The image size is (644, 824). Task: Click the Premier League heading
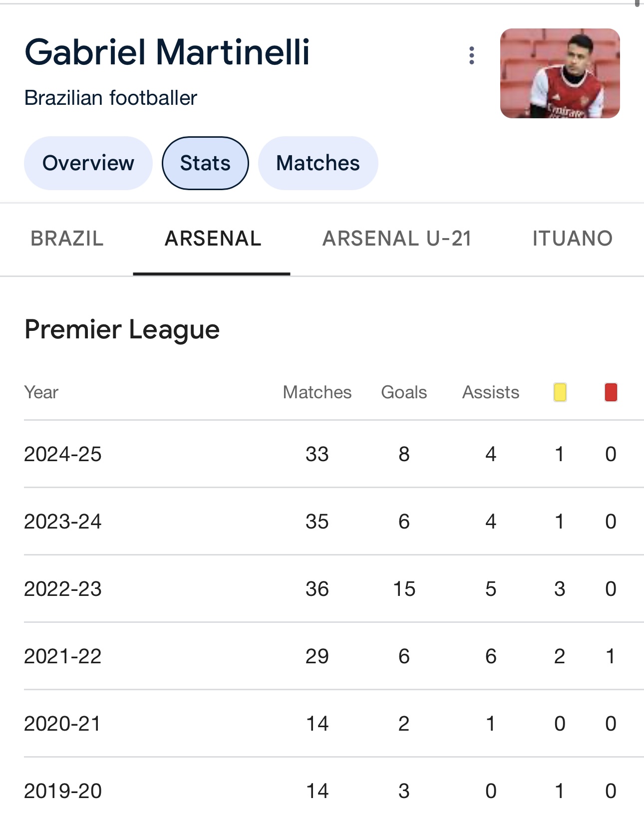coord(122,330)
